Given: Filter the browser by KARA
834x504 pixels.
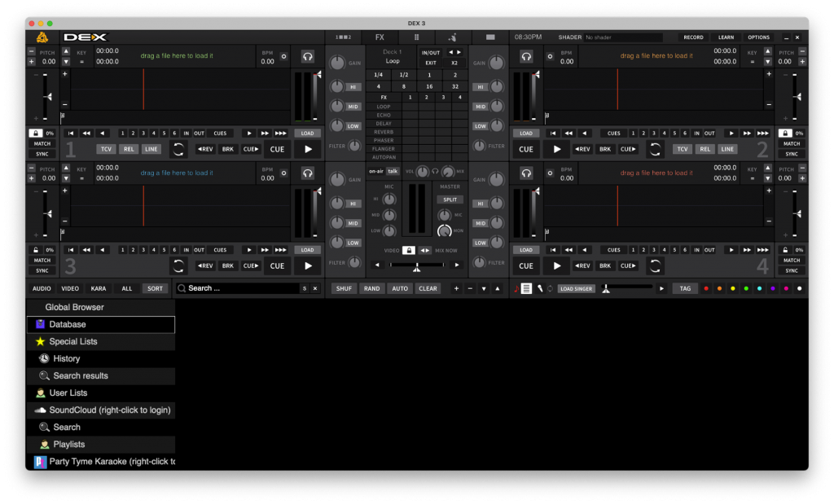Looking at the screenshot, I should [98, 289].
